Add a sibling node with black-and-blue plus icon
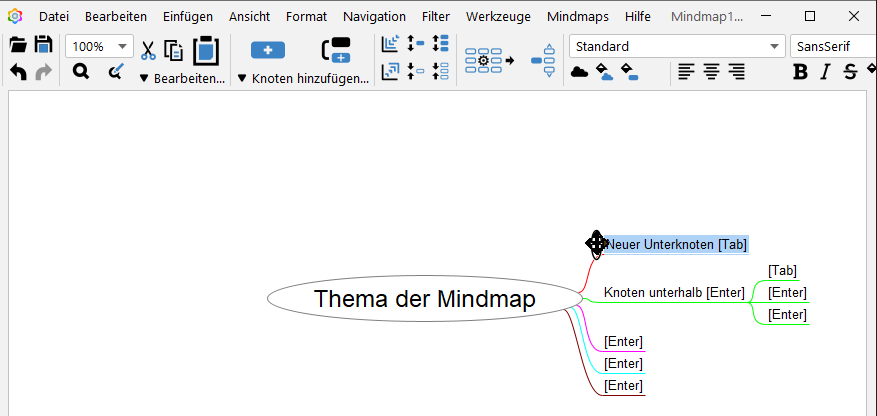Viewport: 877px width, 416px height. coord(336,50)
